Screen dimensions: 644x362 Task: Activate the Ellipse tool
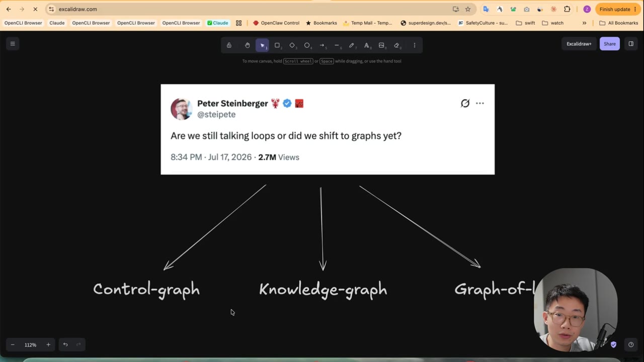(307, 45)
